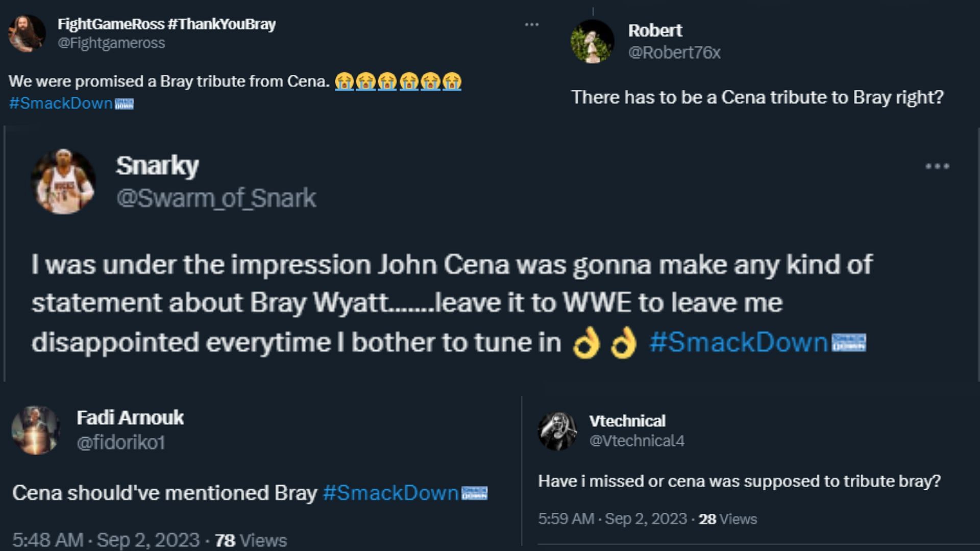Click #SmackDown hashtag in FightGameRoss tweet
The width and height of the screenshot is (980, 551).
pos(61,103)
